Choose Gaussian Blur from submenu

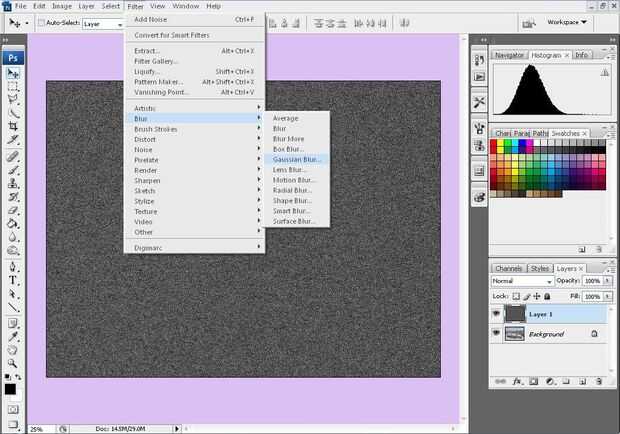point(297,159)
